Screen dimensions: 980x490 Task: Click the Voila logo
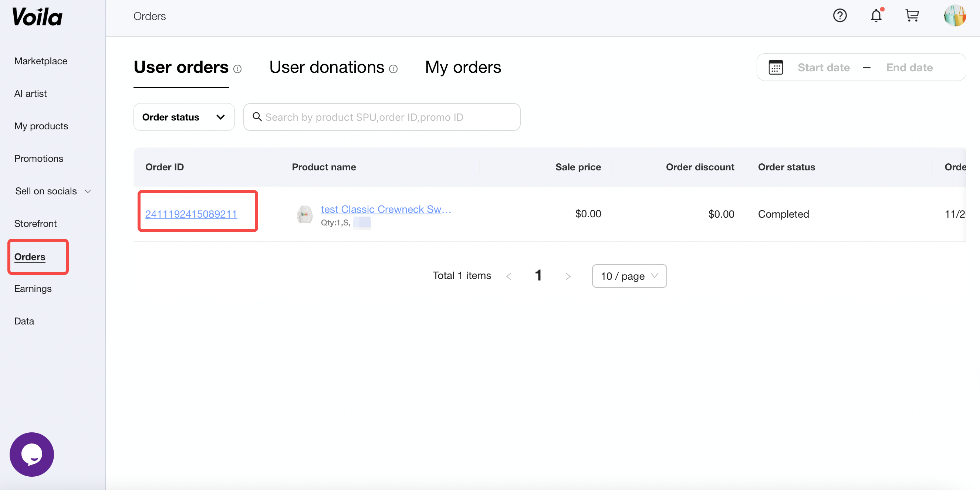(x=37, y=17)
